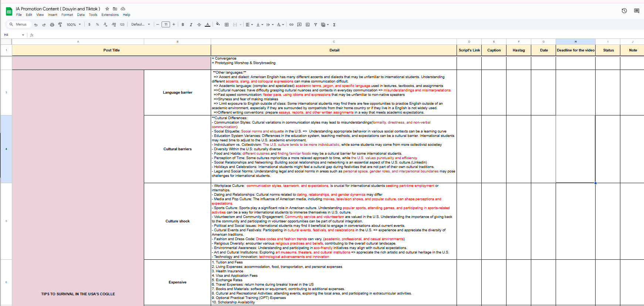This screenshot has height=306, width=644.
Task: Search the Menus box
Action: point(18,24)
